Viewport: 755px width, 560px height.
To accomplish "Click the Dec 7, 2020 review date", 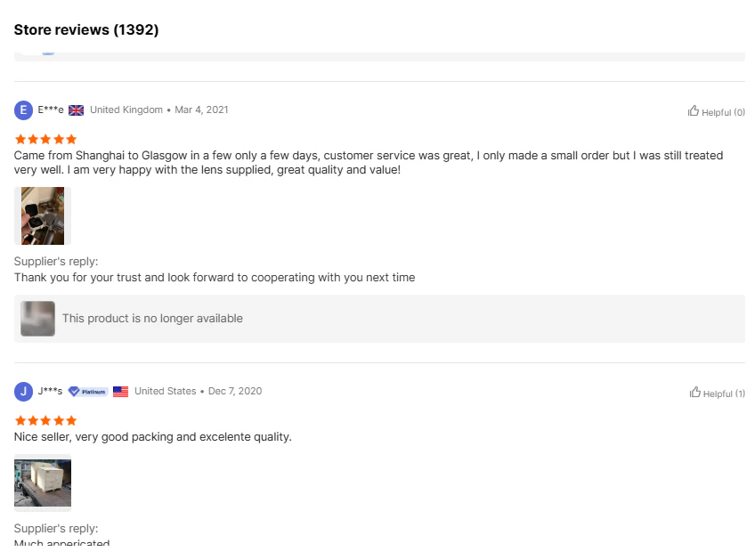I will (x=235, y=392).
